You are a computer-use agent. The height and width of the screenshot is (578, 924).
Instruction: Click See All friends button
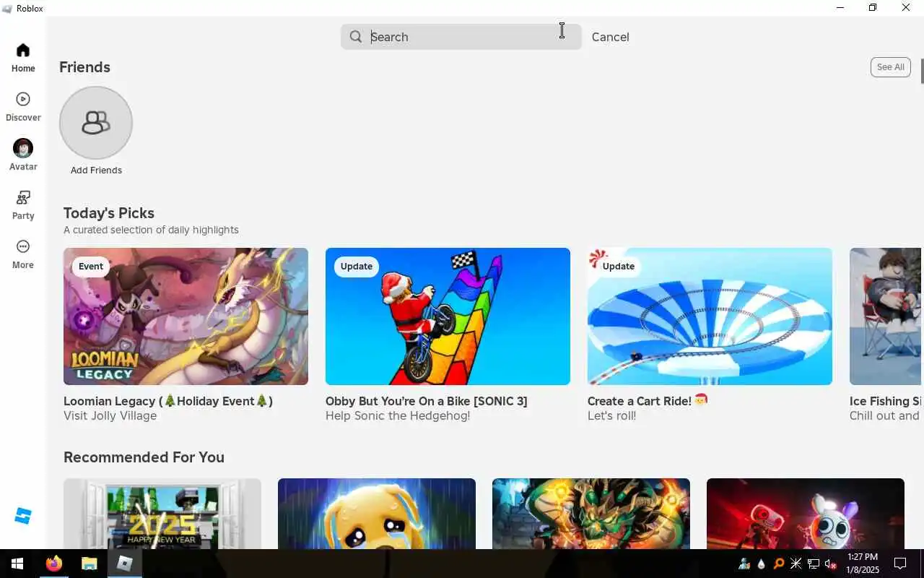[890, 67]
